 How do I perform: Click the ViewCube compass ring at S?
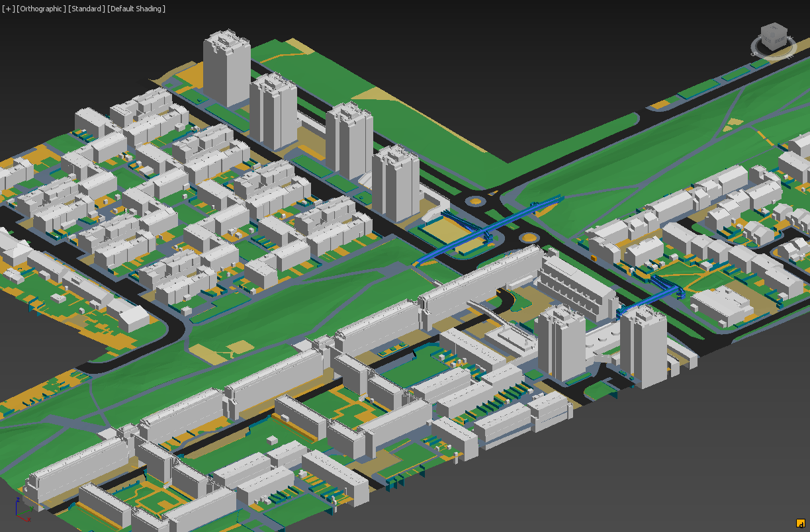[754, 54]
